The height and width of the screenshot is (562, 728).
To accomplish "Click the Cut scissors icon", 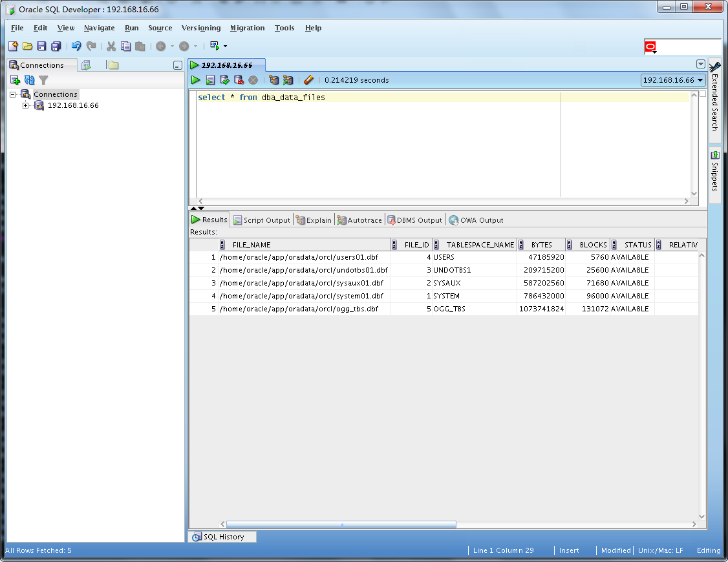I will pyautogui.click(x=111, y=46).
